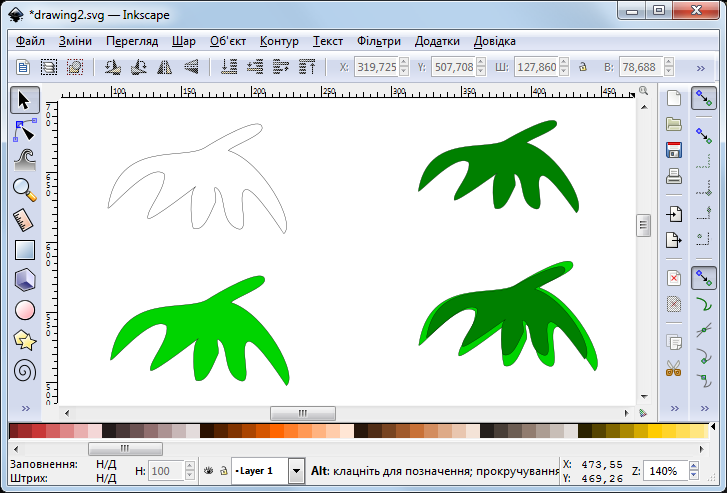Click the scissors Cut icon
This screenshot has width=727, height=493.
(674, 368)
